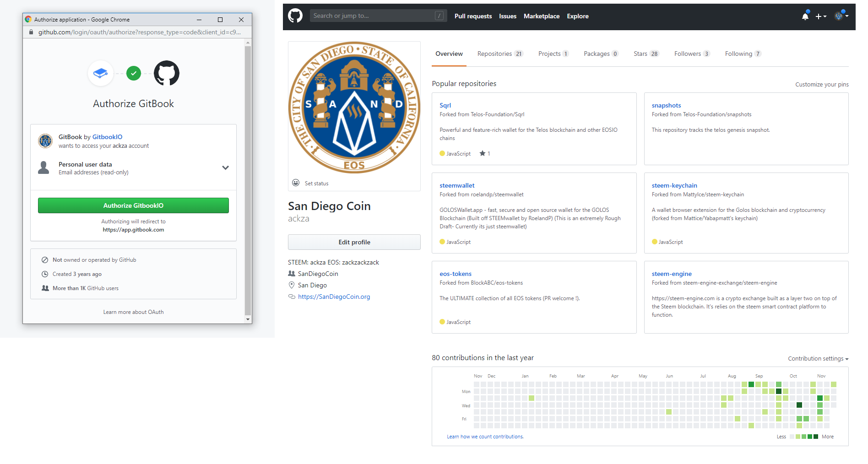The width and height of the screenshot is (868, 464).
Task: Click the darkest green contribution legend swatch
Action: (x=816, y=437)
